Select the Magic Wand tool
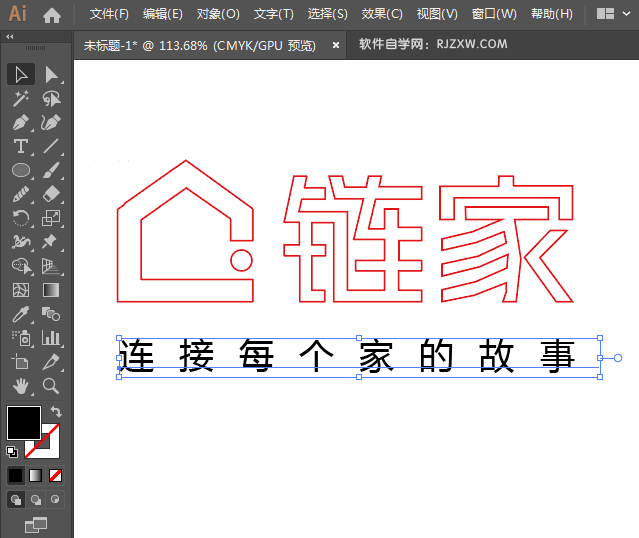Image resolution: width=639 pixels, height=538 pixels. tap(21, 99)
